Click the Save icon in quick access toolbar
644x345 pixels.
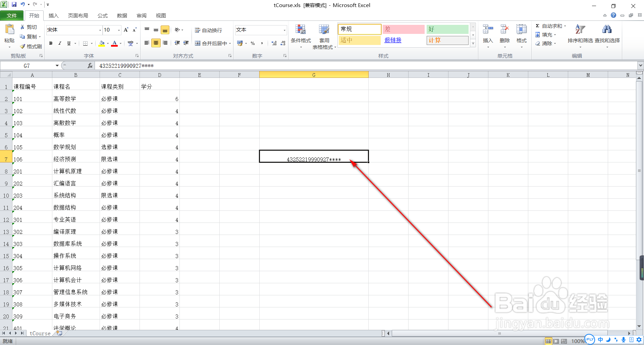(x=14, y=5)
